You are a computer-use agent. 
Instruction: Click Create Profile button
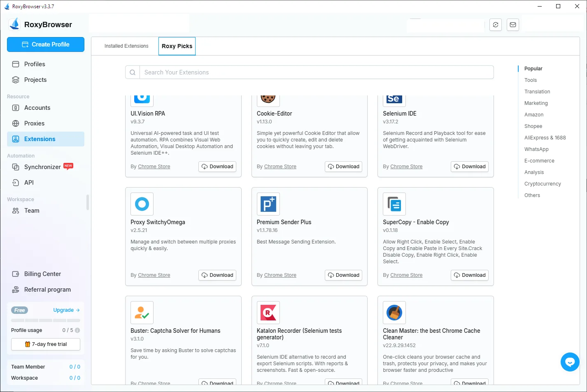[x=46, y=44]
